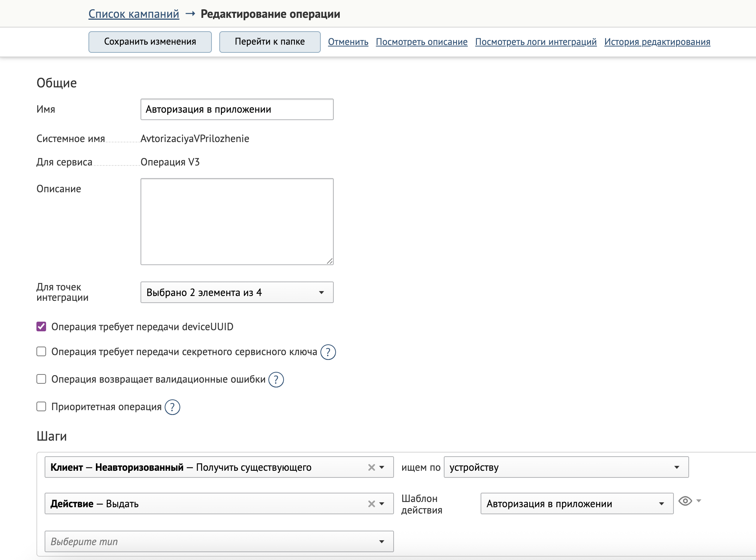Open the Клиент — Неавторизованный step dropdown
Screen dimensions: 756x560
pos(219,467)
